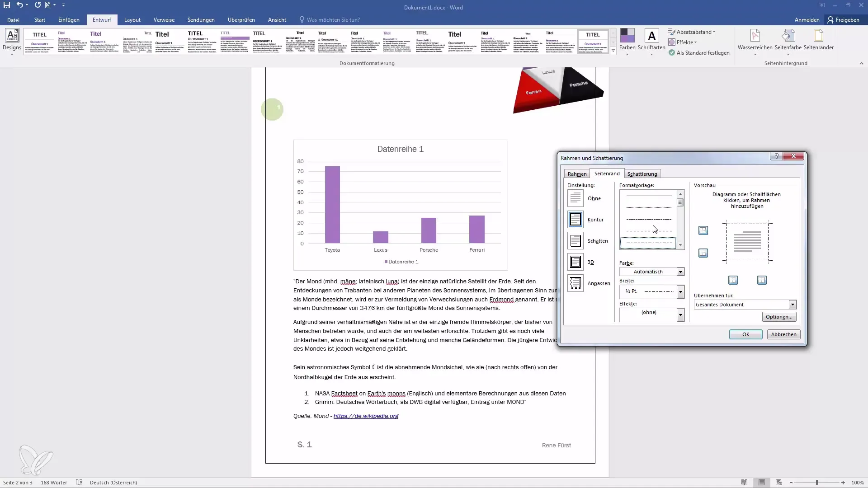Open dialog help question mark
Screen dimensions: 868x488
(x=776, y=156)
